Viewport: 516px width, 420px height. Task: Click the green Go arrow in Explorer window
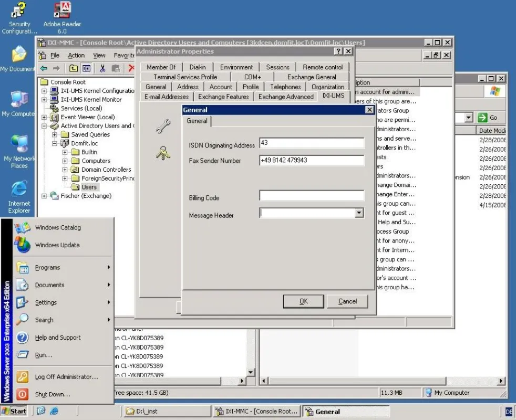[x=482, y=118]
